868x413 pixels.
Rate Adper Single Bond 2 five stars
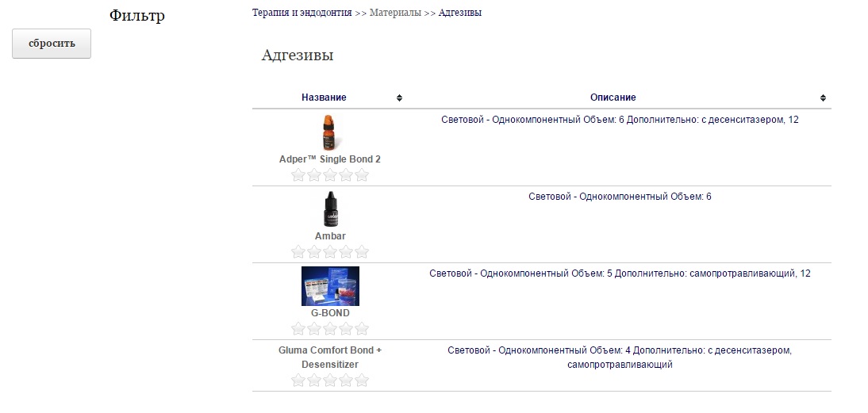click(362, 175)
